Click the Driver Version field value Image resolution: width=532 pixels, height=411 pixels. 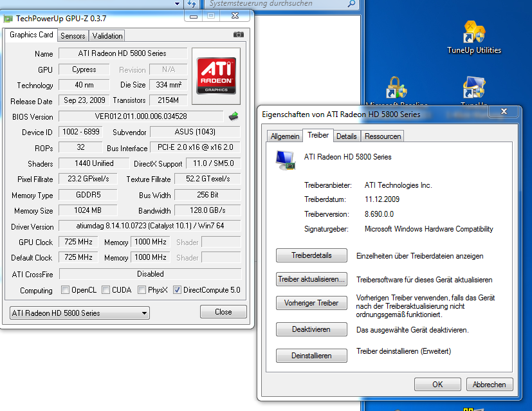[150, 226]
